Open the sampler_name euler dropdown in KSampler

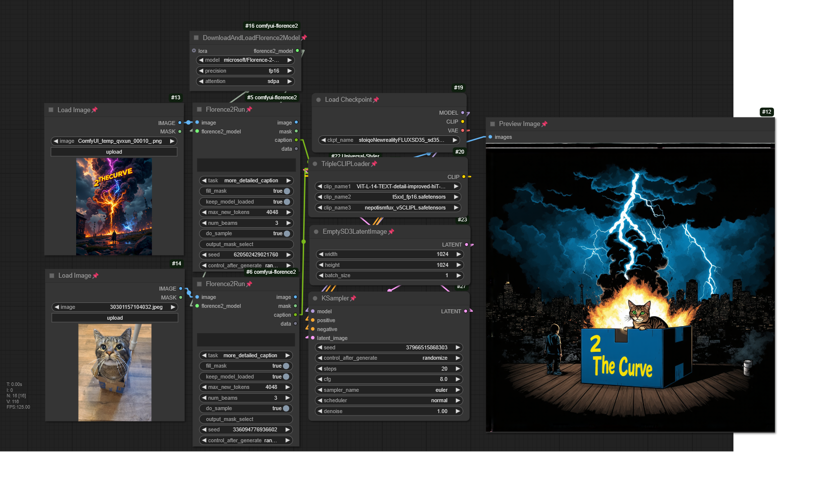tap(389, 390)
